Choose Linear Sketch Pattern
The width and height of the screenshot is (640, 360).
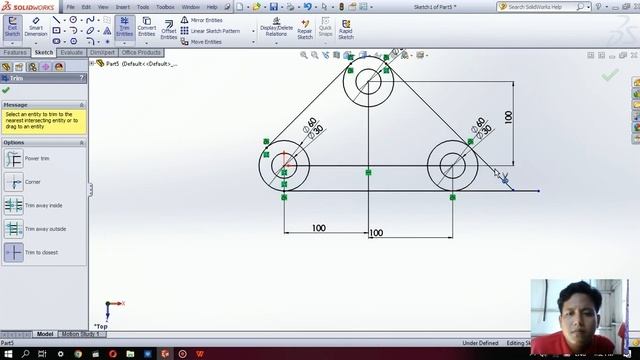coord(211,31)
